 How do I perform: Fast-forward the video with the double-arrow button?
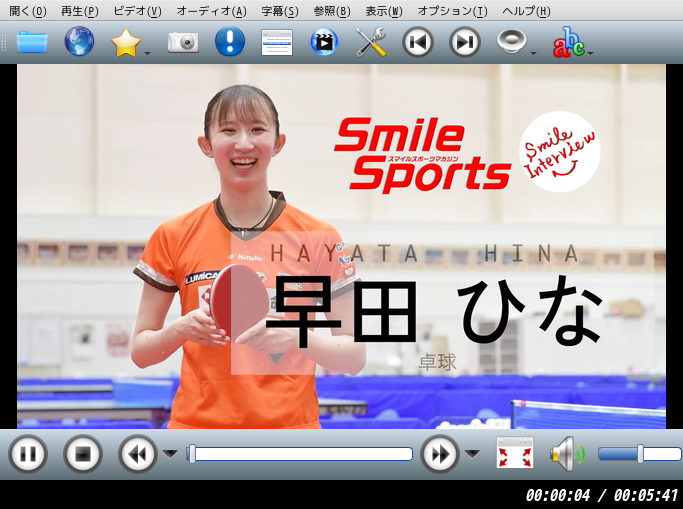pos(440,454)
